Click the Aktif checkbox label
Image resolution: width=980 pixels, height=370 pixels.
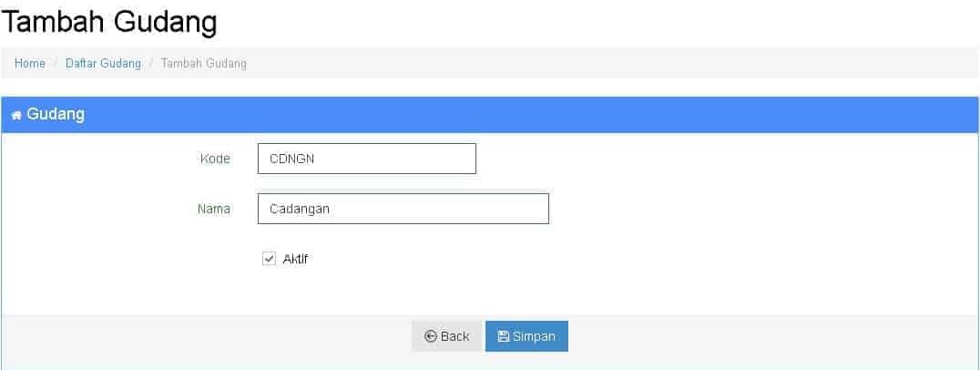(295, 259)
